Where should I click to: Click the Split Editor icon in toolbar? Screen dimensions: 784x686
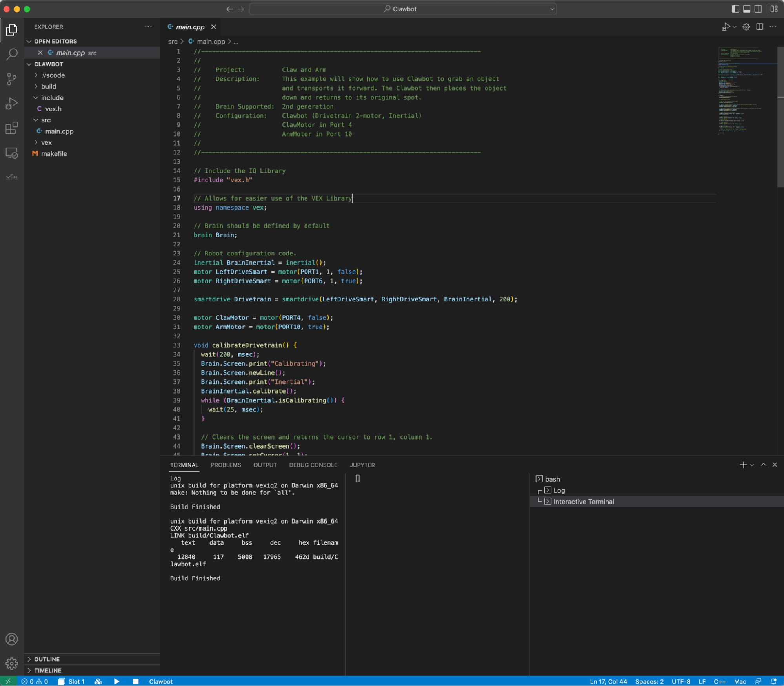[x=760, y=27]
